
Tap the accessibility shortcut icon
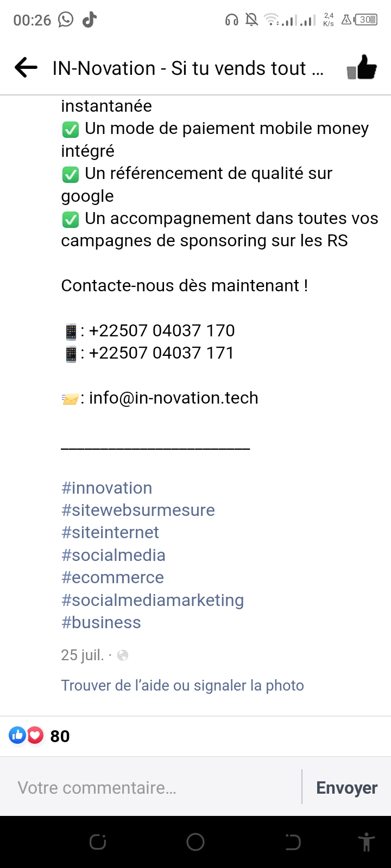(367, 842)
